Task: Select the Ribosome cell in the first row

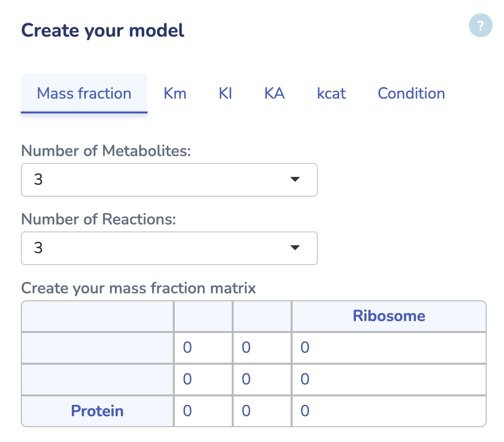Action: coord(389,347)
